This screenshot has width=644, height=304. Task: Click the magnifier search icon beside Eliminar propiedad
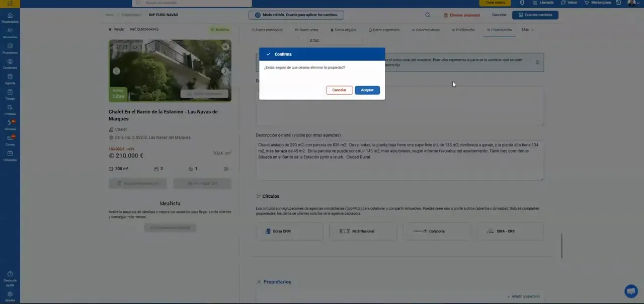click(x=428, y=15)
